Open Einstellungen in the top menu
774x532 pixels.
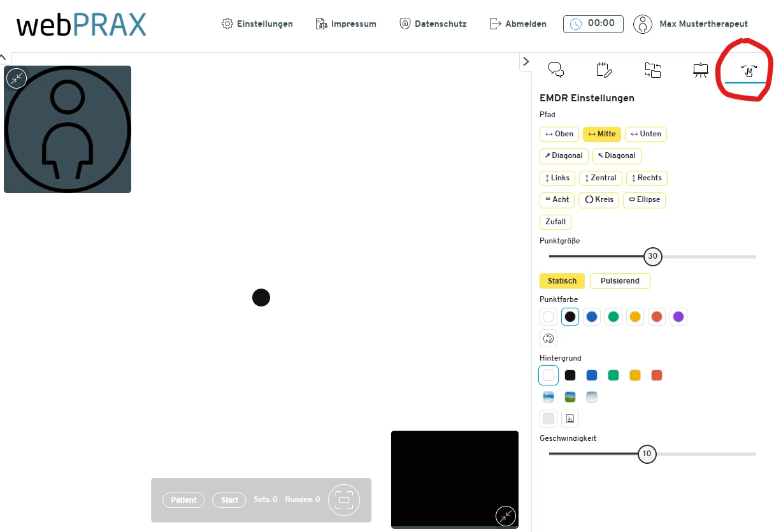pyautogui.click(x=257, y=24)
